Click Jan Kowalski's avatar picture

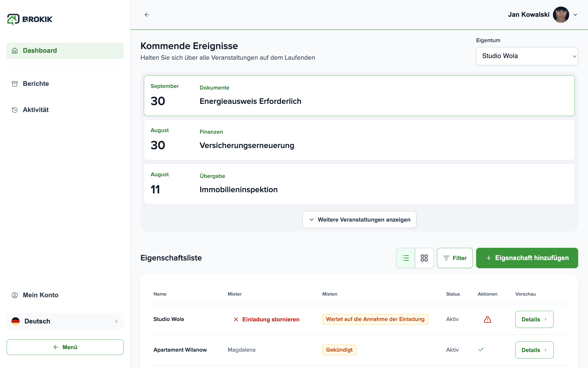point(561,15)
